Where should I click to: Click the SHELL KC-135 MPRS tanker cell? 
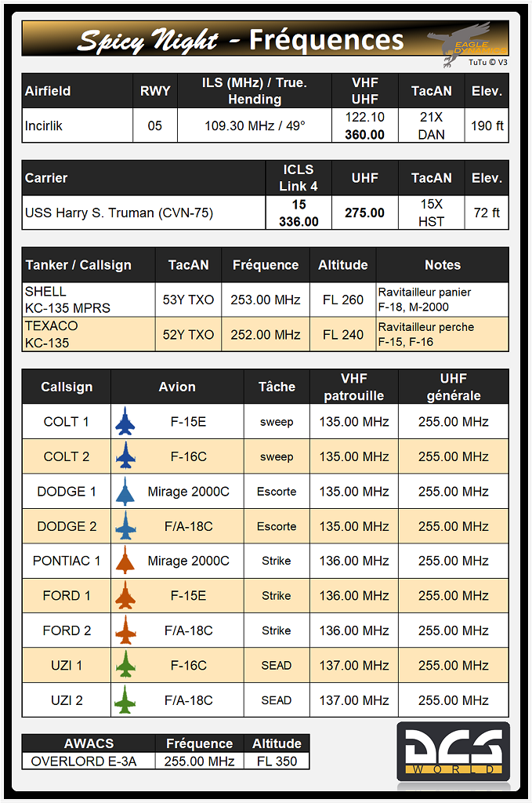[x=89, y=300]
